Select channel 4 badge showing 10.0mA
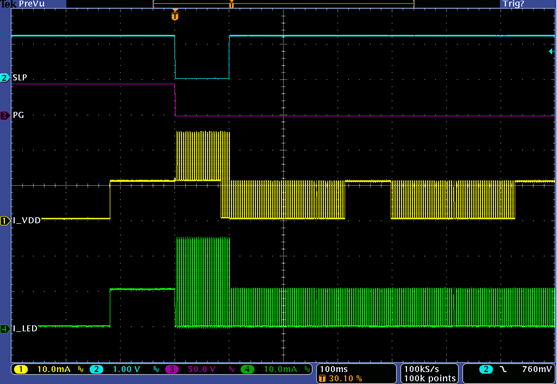The width and height of the screenshot is (557, 384). coord(247,369)
